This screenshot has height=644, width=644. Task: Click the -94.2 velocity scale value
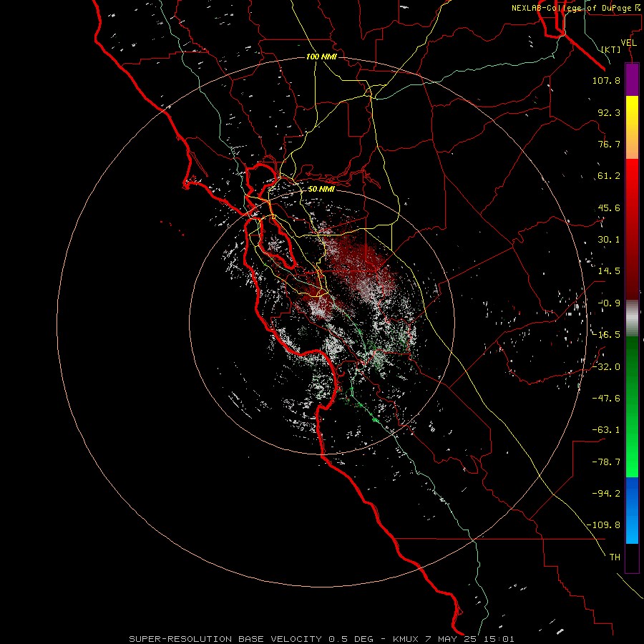(606, 493)
